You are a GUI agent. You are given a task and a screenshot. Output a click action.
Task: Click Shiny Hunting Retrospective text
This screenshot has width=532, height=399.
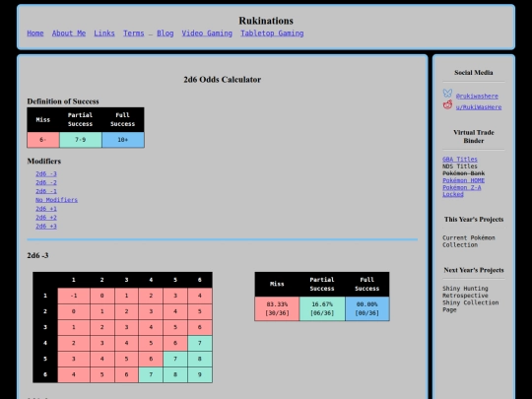tap(465, 292)
